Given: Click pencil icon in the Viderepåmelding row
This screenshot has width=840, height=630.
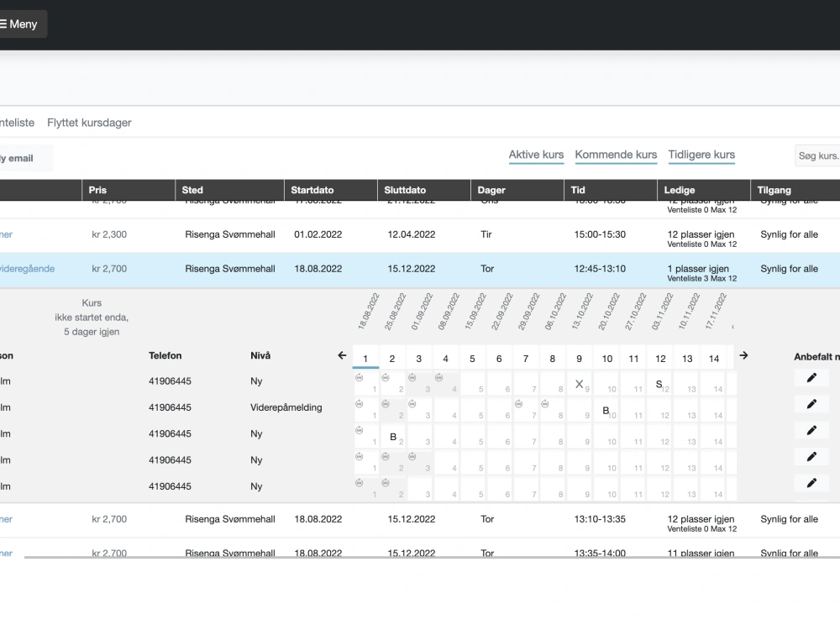Looking at the screenshot, I should pyautogui.click(x=811, y=405).
